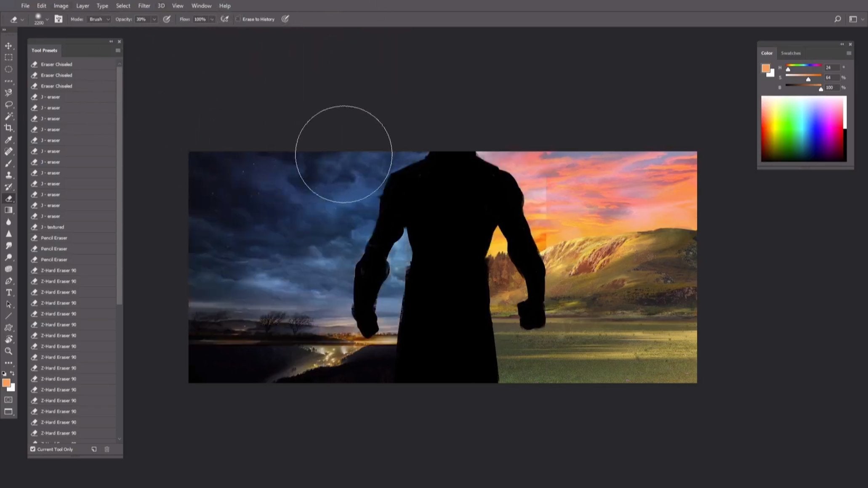This screenshot has width=868, height=488.
Task: Select the Zoom tool
Action: (x=8, y=351)
